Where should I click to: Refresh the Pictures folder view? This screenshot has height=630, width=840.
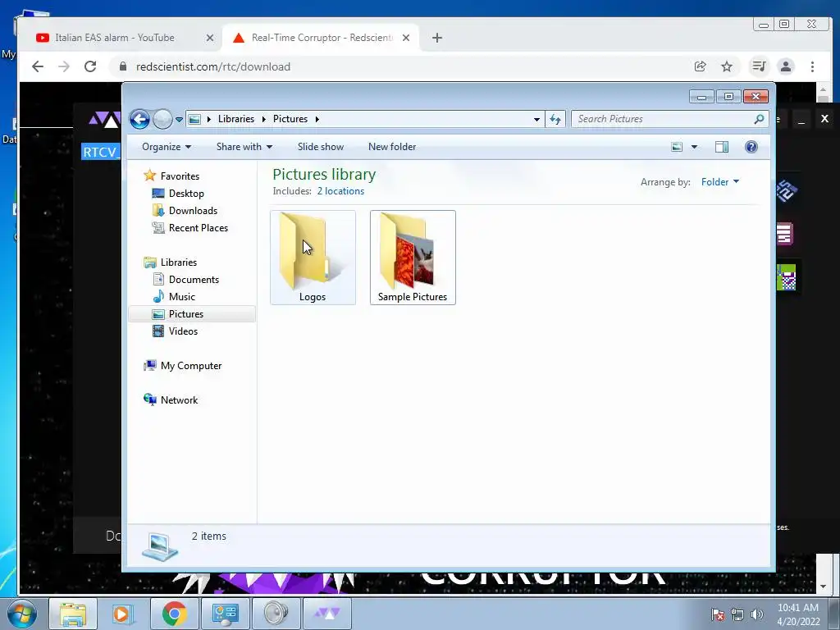point(555,120)
